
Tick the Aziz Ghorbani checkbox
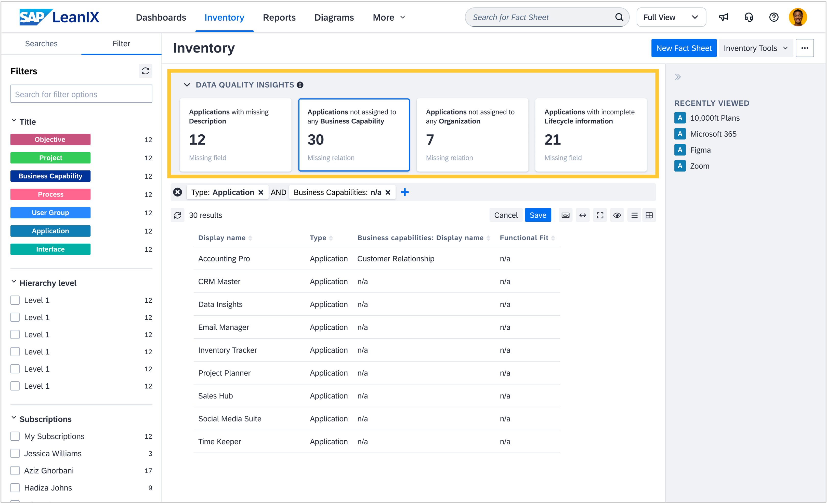click(15, 470)
